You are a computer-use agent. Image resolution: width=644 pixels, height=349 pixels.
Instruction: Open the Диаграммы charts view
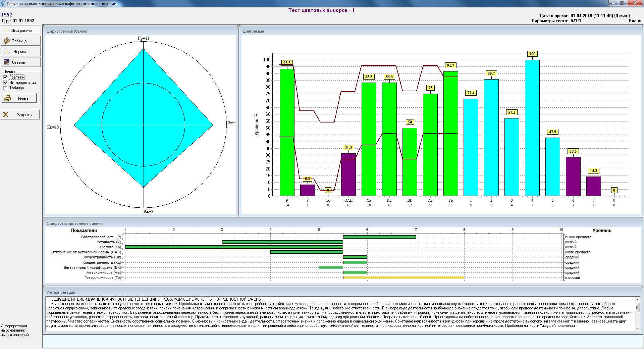(x=21, y=31)
